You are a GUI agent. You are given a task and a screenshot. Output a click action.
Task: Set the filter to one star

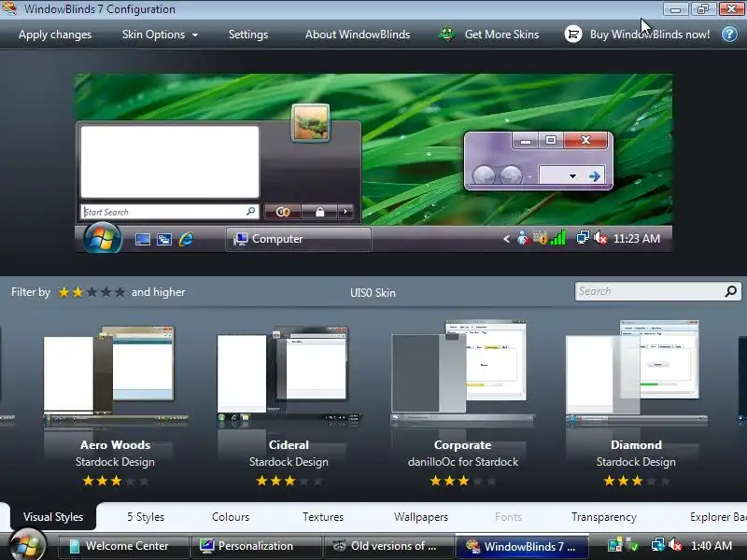63,292
